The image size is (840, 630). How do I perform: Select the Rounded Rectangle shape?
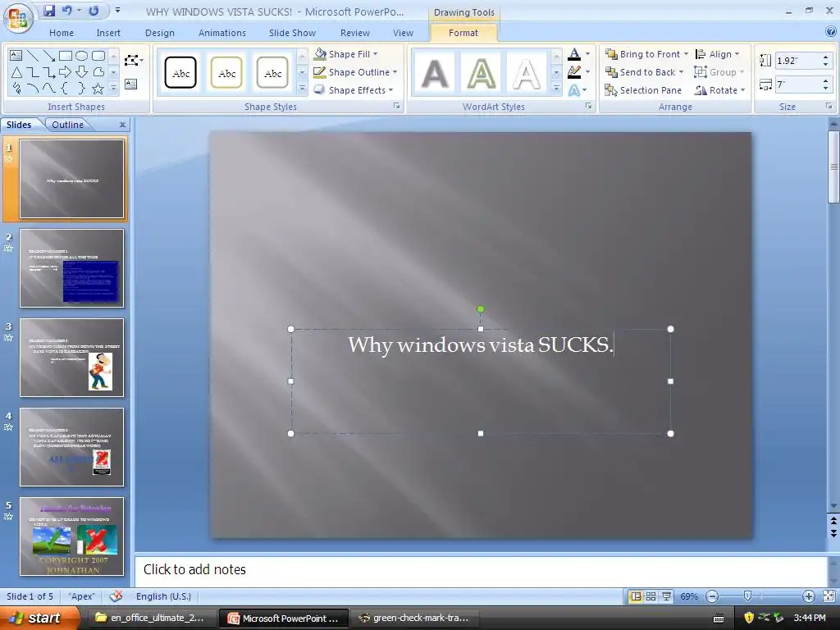(x=98, y=56)
